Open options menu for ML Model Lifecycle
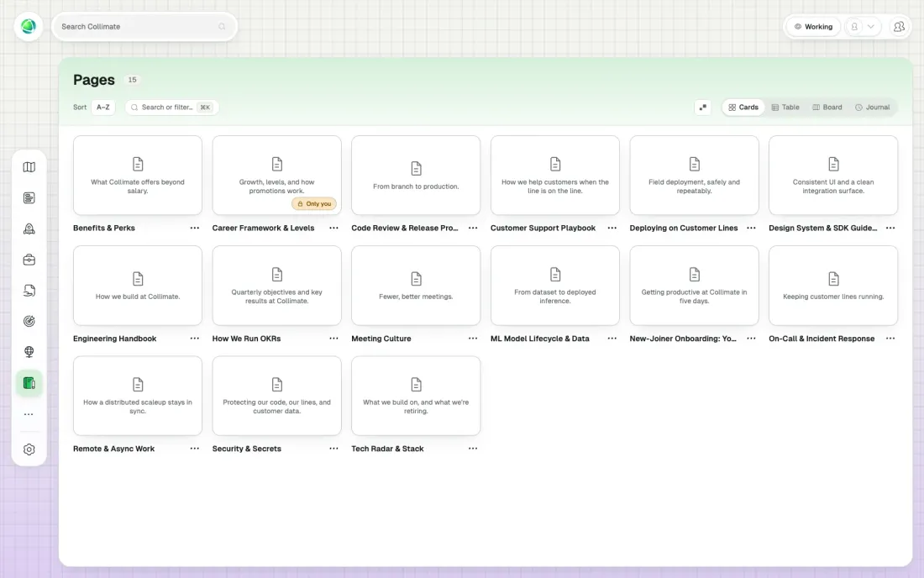This screenshot has width=924, height=578. 612,339
